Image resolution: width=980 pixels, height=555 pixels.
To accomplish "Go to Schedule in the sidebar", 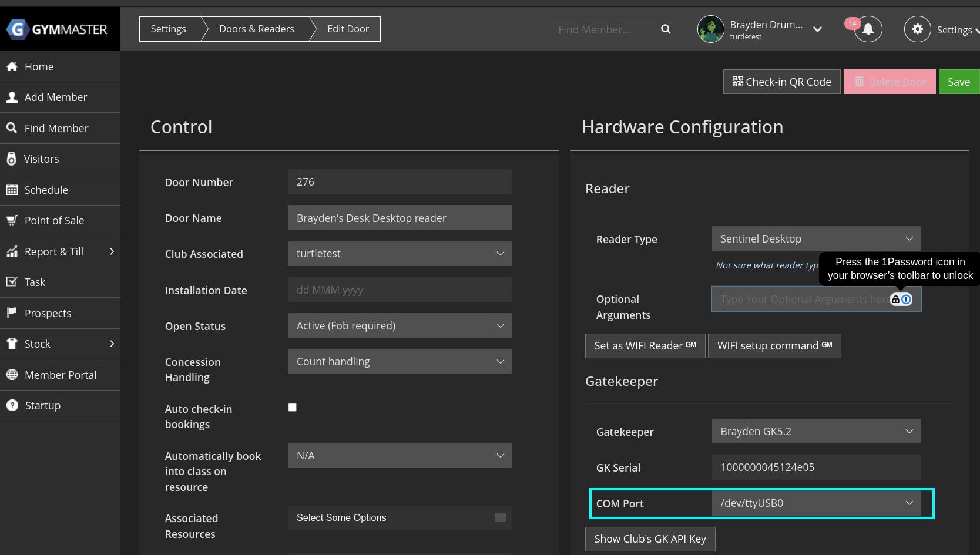I will (x=46, y=190).
